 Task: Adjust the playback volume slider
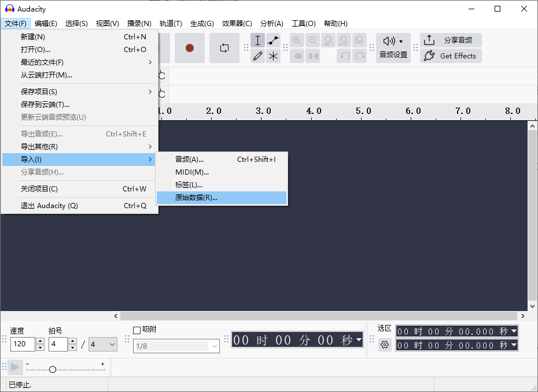(52, 368)
